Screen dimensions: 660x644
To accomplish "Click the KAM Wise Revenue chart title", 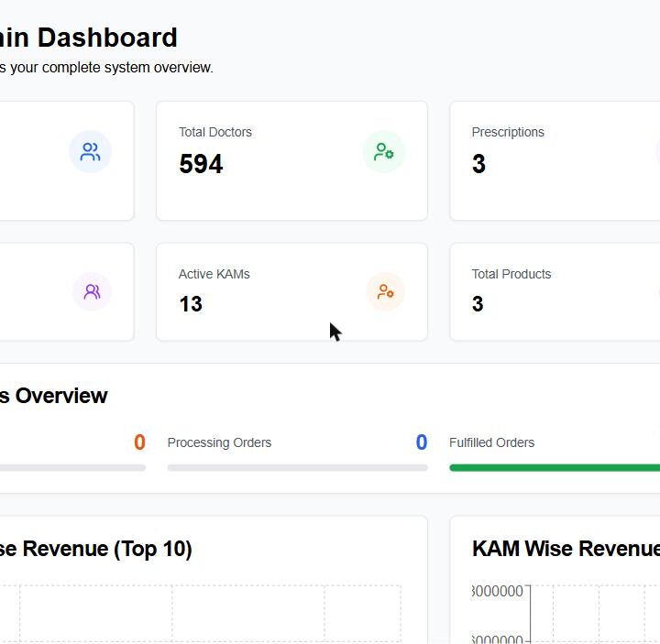I will coord(566,549).
